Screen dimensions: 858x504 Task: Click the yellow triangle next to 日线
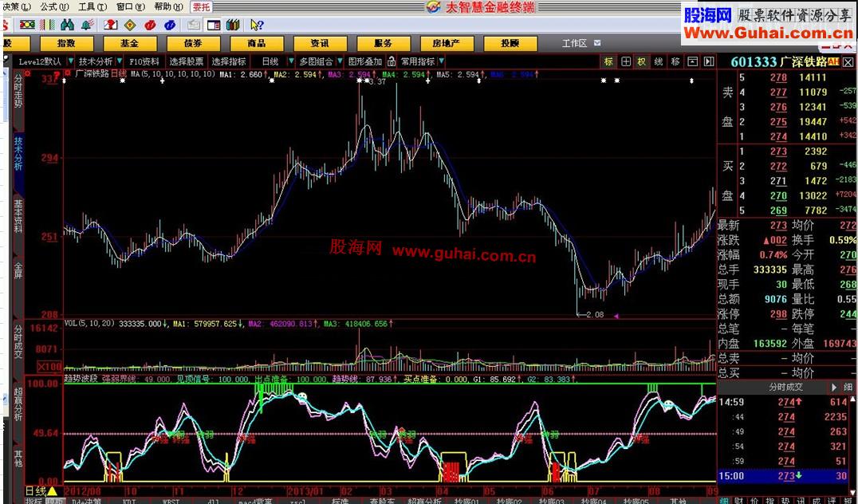pos(52,491)
